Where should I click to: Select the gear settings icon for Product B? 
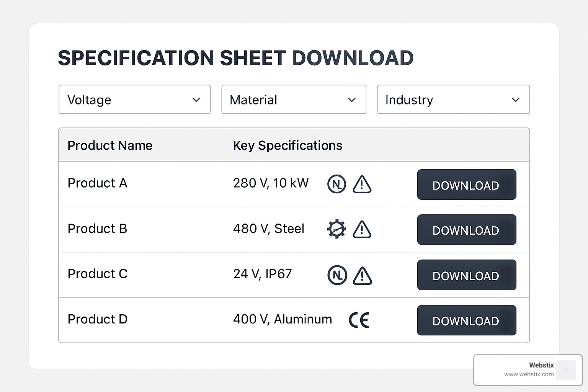(x=336, y=229)
